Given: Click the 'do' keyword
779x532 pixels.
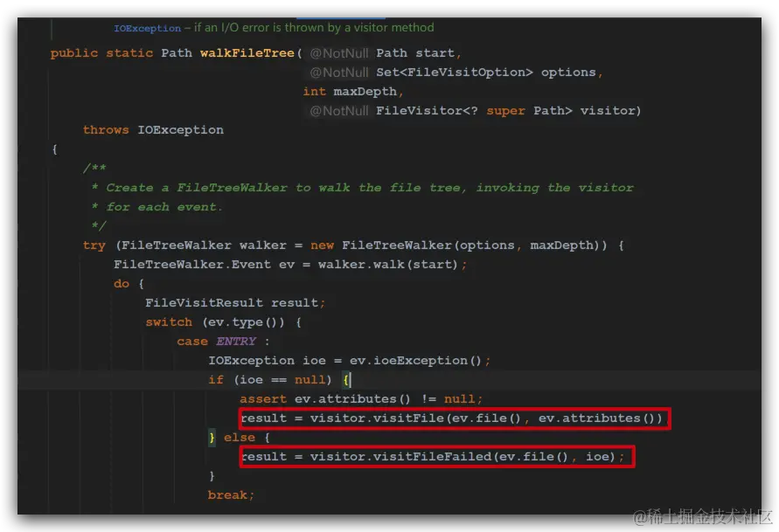Looking at the screenshot, I should [122, 284].
